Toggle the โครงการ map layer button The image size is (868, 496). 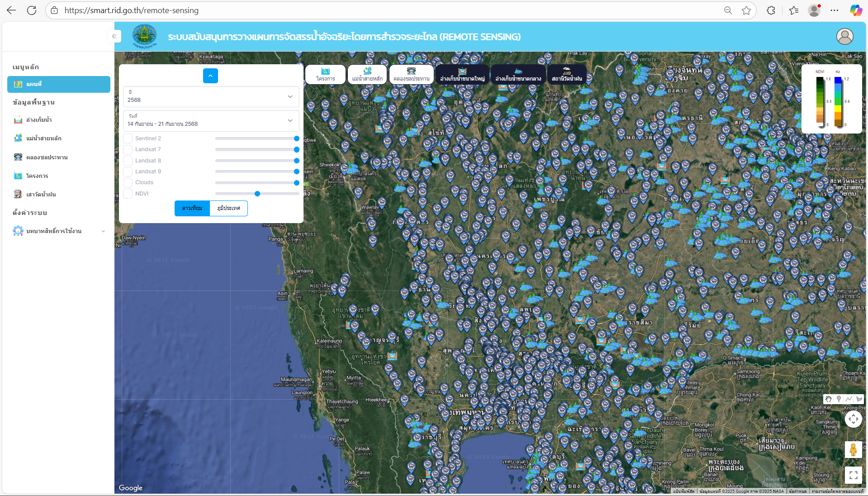pos(325,75)
